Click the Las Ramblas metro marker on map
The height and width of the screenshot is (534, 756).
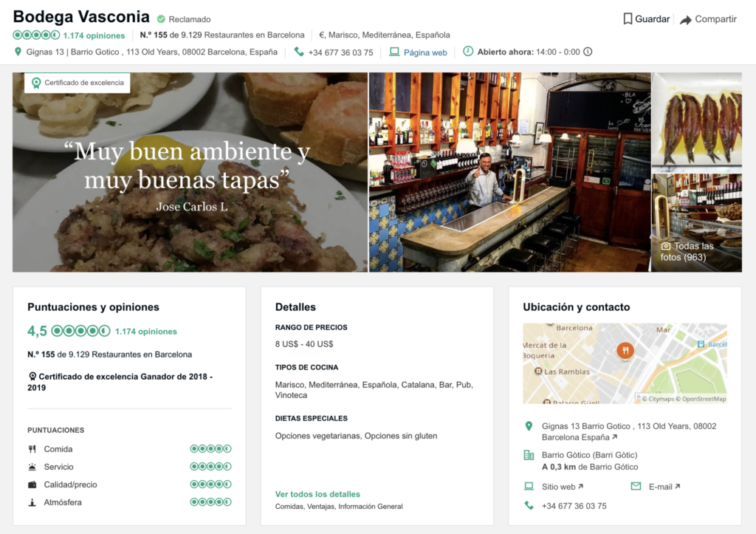[538, 371]
